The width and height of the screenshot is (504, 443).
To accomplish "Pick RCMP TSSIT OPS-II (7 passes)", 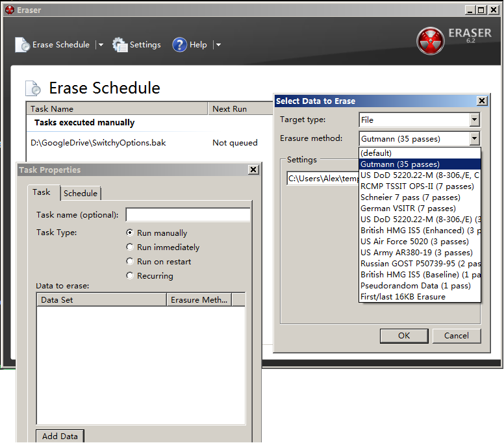I will (x=420, y=186).
